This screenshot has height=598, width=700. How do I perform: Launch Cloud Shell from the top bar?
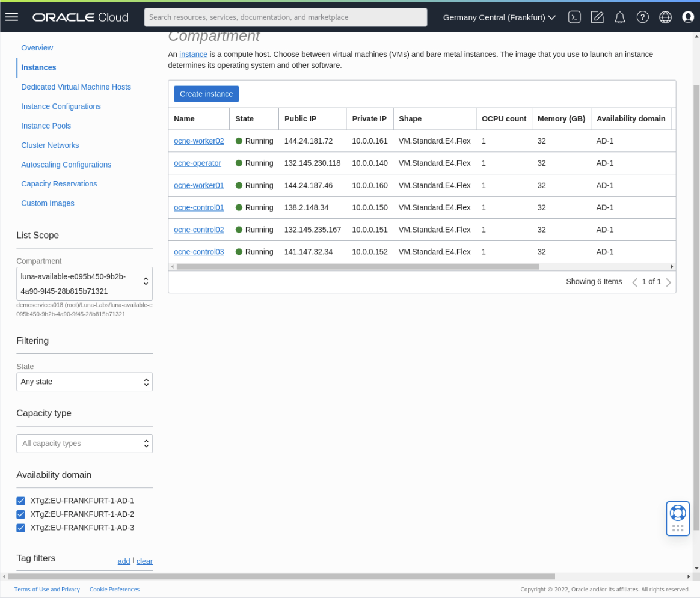(x=574, y=17)
